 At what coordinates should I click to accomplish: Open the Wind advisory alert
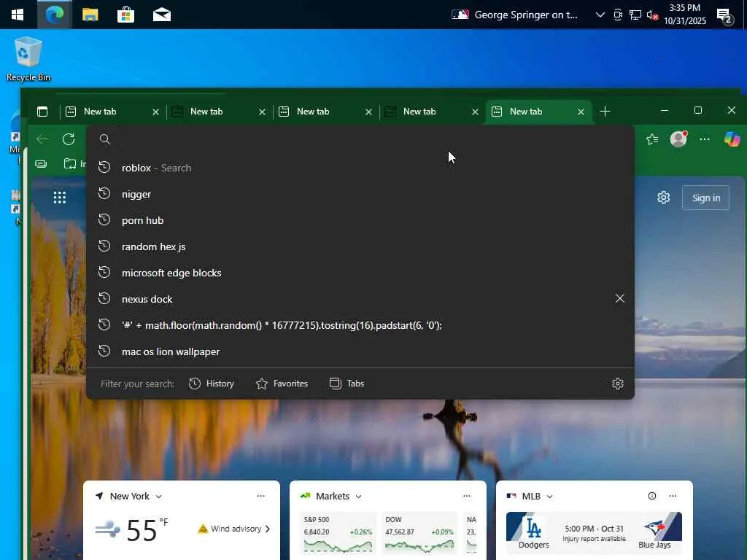pyautogui.click(x=234, y=529)
